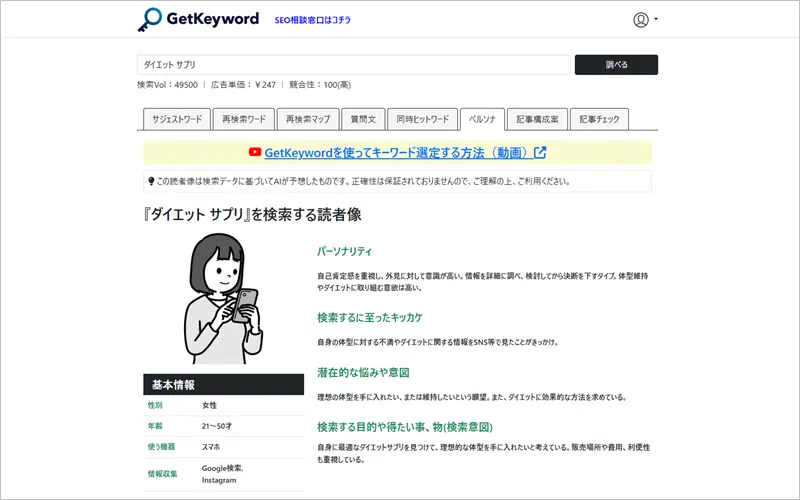Image resolution: width=800 pixels, height=500 pixels.
Task: Open the 記事チェック tab
Action: (x=600, y=119)
